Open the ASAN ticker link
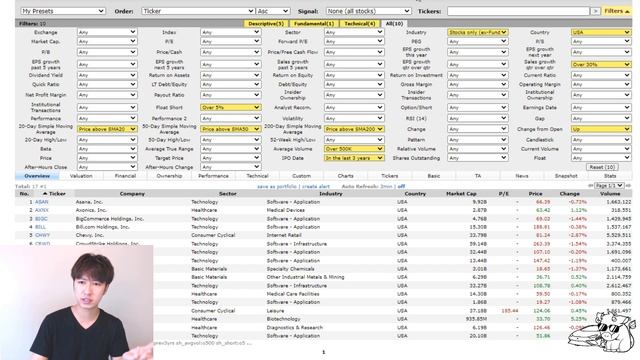 click(x=41, y=202)
